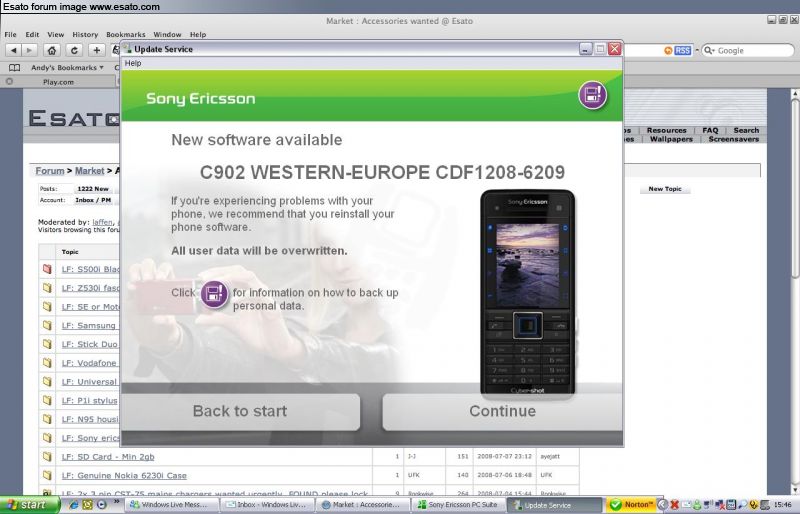Open the moderator 'laffen' profile link
Image resolution: width=800 pixels, height=514 pixels.
(x=102, y=222)
